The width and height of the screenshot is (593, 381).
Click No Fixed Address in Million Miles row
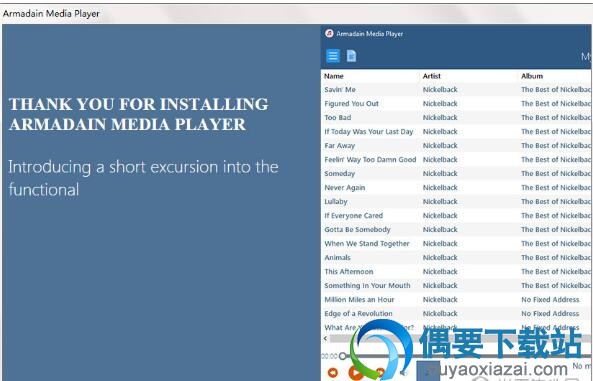pyautogui.click(x=550, y=300)
